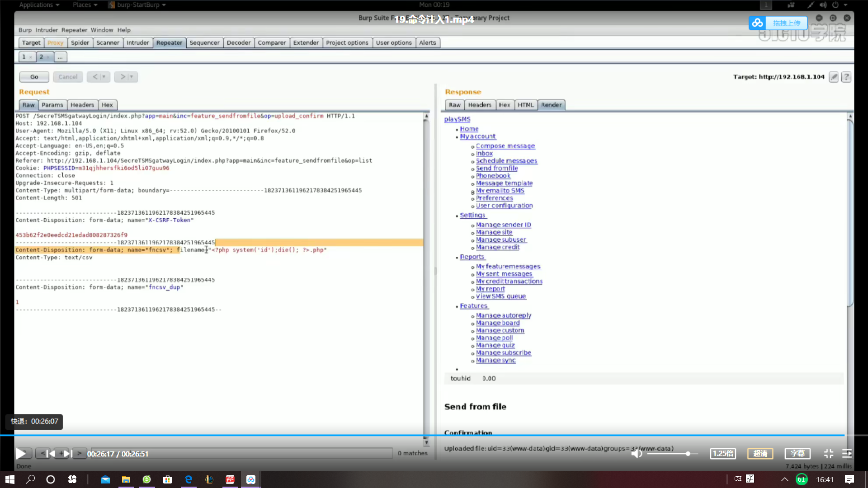The image size is (868, 488).
Task: Open the Manage autoreply link
Action: coord(503,315)
